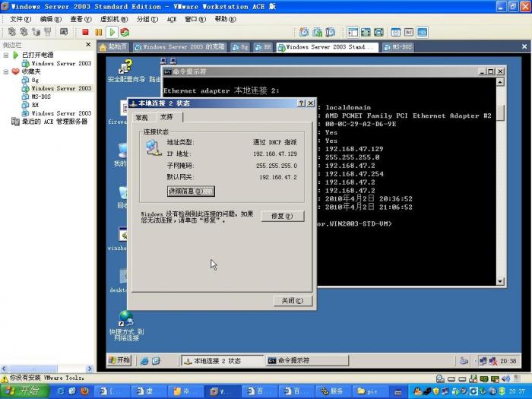Open the snapshot manager toolbar icon
The image size is (532, 399).
tap(330, 32)
